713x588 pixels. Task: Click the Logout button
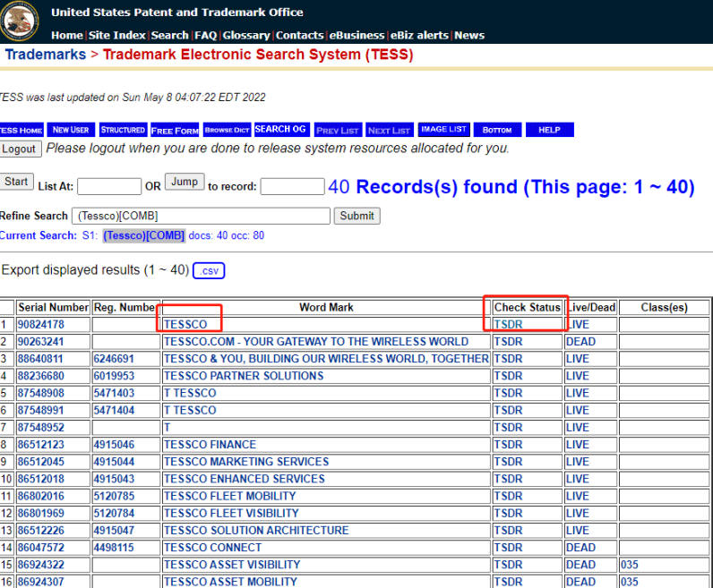20,149
